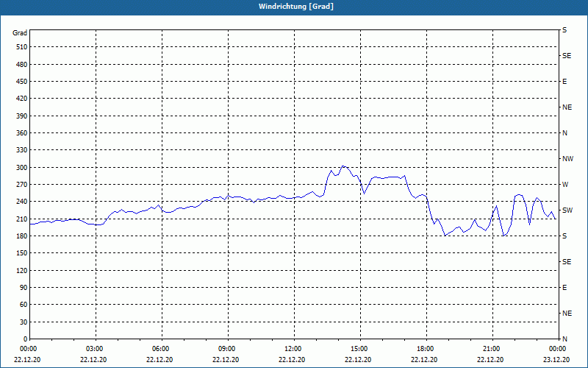Image resolution: width=588 pixels, height=368 pixels.
Task: Click the 21:00 time axis label
Action: pos(492,348)
